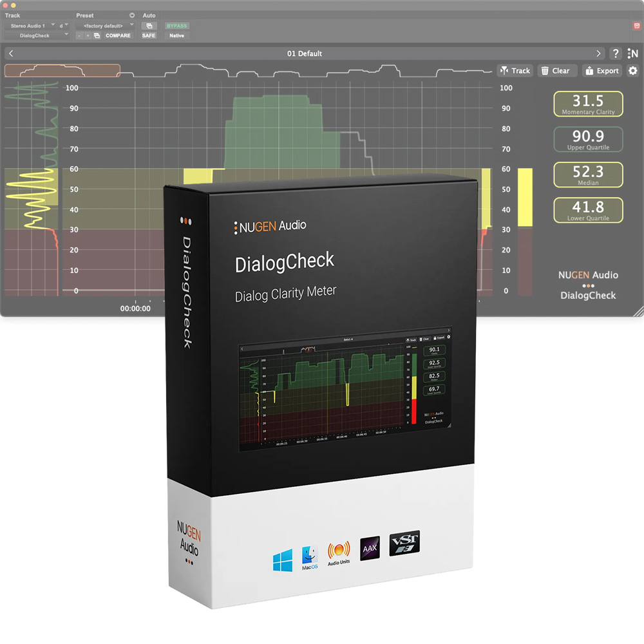Toggle the COMPARE button
The height and width of the screenshot is (644, 644).
tap(118, 35)
